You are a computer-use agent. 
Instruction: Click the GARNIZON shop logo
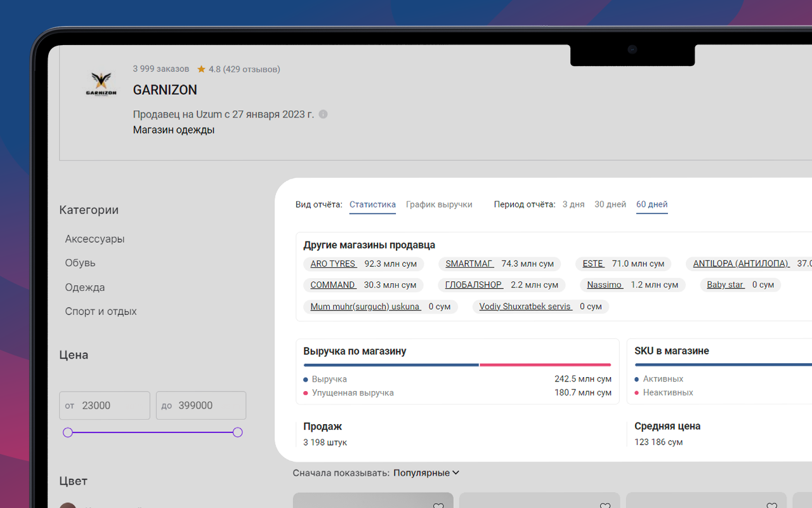(101, 84)
